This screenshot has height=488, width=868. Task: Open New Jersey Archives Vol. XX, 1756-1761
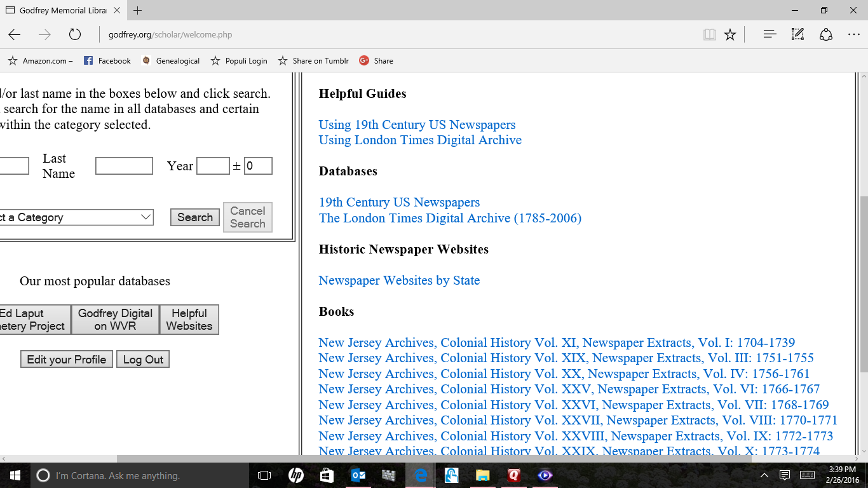[564, 374]
